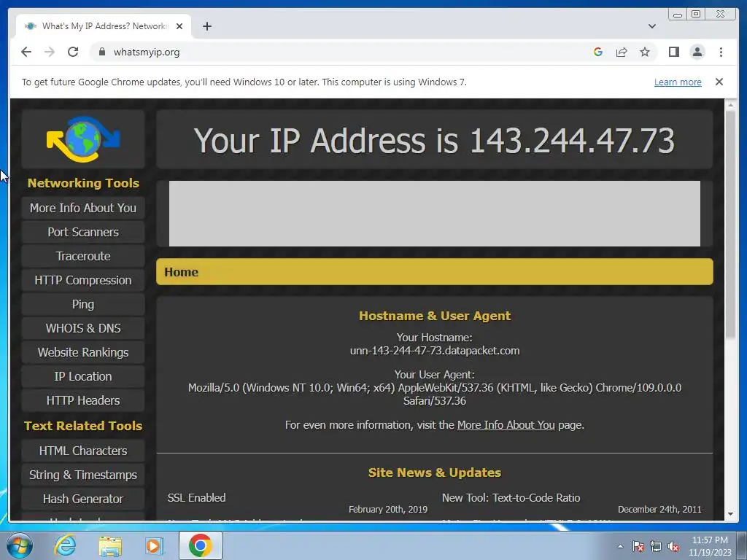
Task: Select the What's My IP Address tab
Action: (x=104, y=26)
